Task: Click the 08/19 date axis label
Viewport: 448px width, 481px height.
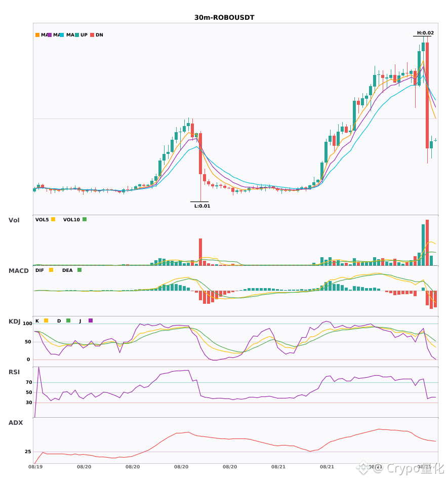Action: point(35,467)
